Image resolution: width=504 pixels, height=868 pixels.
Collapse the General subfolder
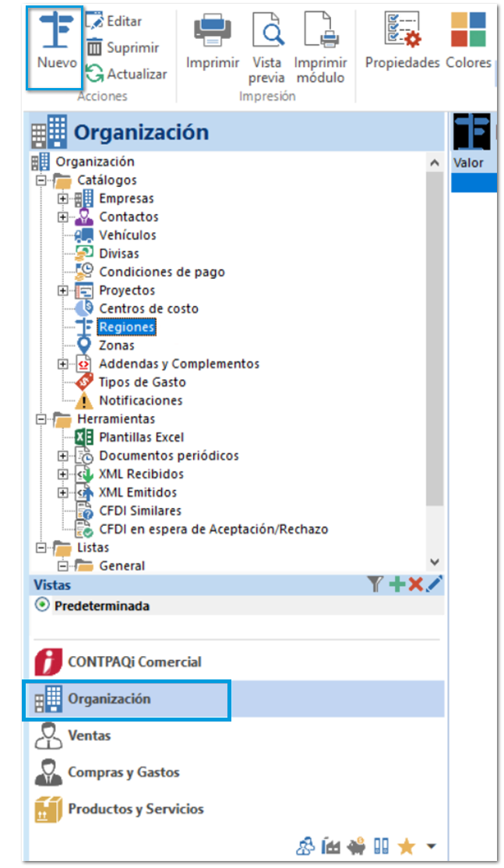tap(63, 566)
